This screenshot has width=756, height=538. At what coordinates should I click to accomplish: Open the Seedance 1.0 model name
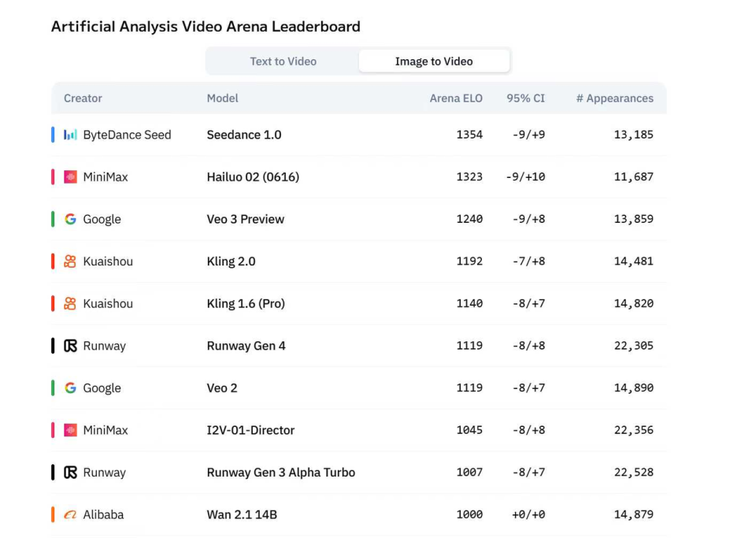click(244, 135)
